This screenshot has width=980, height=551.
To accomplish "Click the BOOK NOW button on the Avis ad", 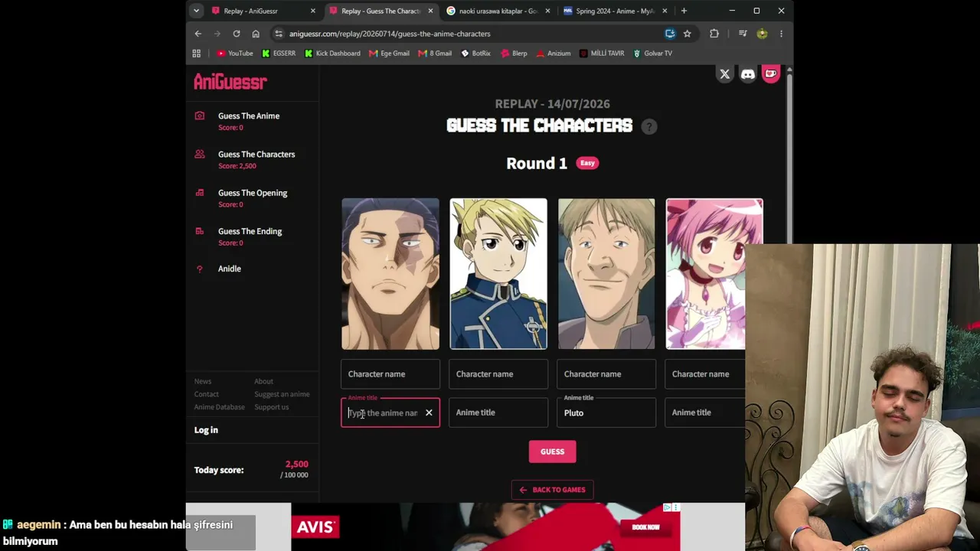I will point(645,527).
